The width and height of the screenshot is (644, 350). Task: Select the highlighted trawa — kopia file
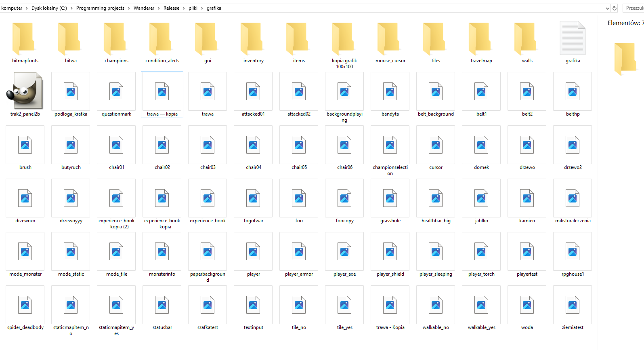[x=162, y=92]
